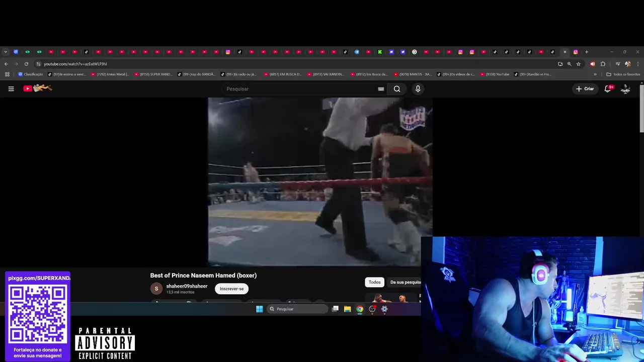Screen dimensions: 644x362
Task: Go forward with the browser forward arrow
Action: 16,64
